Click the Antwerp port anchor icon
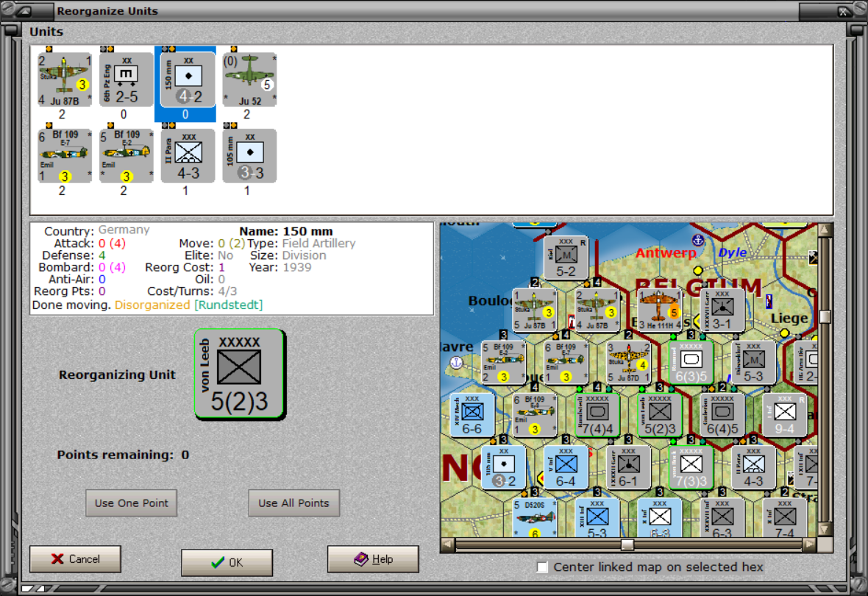Image resolution: width=868 pixels, height=596 pixels. (x=698, y=241)
